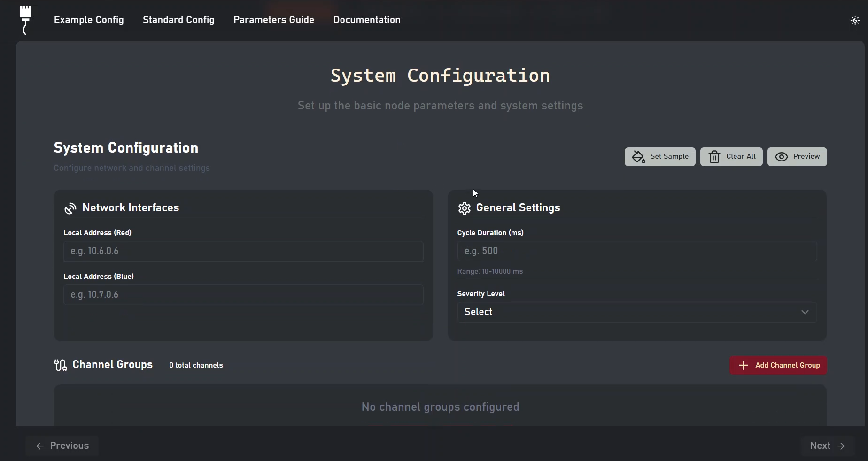Click the Channel Groups cable icon
The height and width of the screenshot is (461, 868).
click(61, 365)
